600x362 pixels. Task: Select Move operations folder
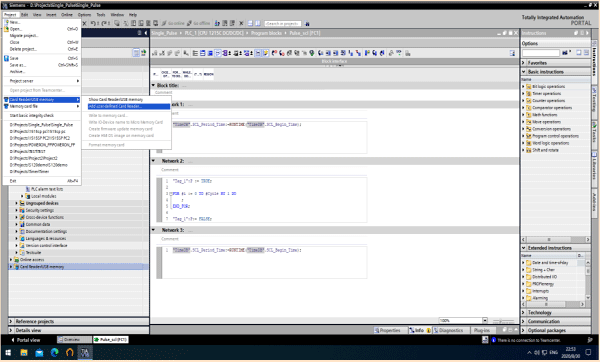[x=546, y=122]
